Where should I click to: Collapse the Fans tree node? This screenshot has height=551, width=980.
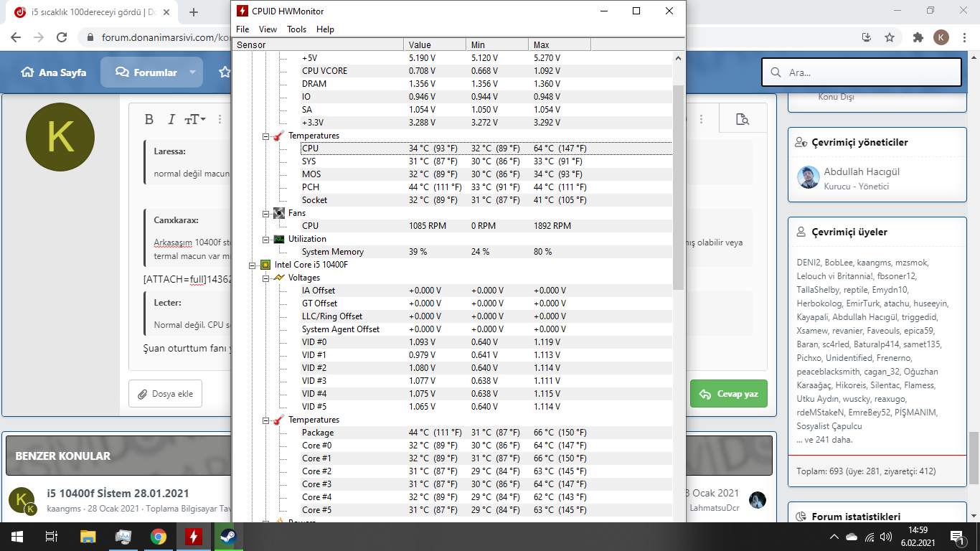tap(265, 213)
